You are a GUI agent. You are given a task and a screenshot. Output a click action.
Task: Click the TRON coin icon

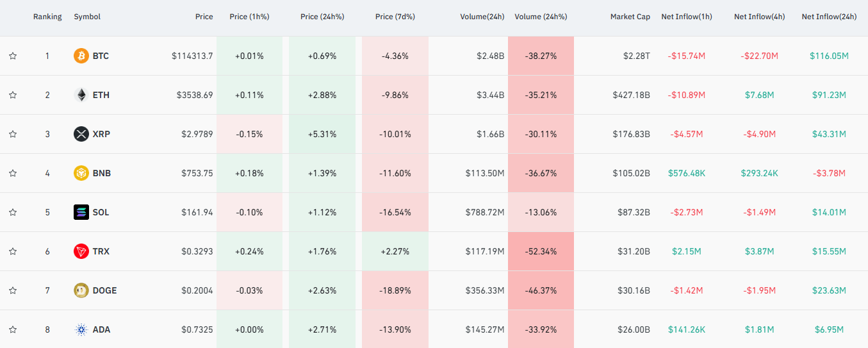pos(81,251)
